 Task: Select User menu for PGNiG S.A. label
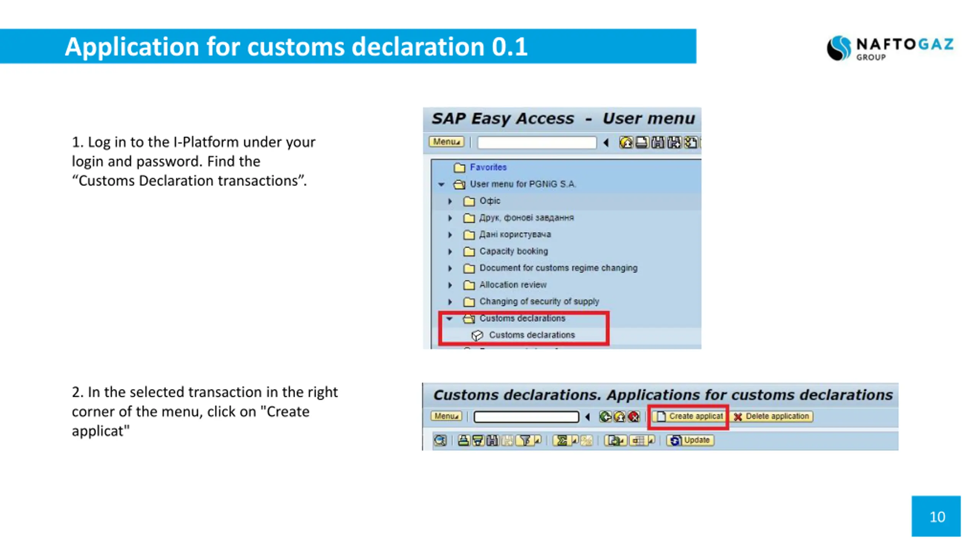(x=523, y=184)
